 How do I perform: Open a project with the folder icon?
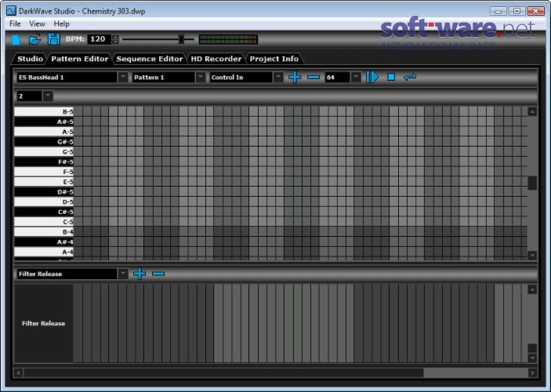point(34,39)
